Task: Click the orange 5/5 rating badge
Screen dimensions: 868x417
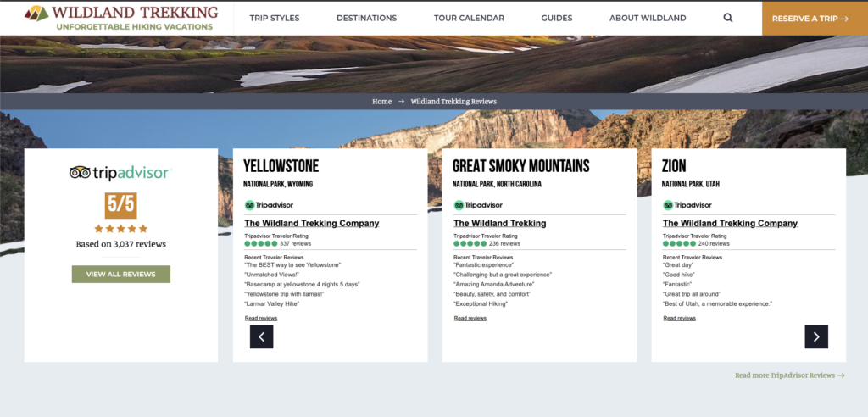Action: point(120,205)
